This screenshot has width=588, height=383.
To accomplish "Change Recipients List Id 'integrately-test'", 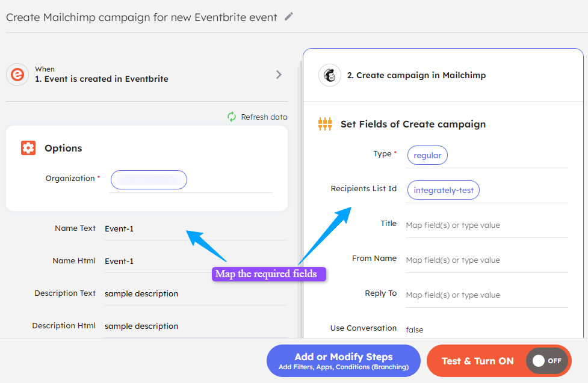I will (444, 190).
